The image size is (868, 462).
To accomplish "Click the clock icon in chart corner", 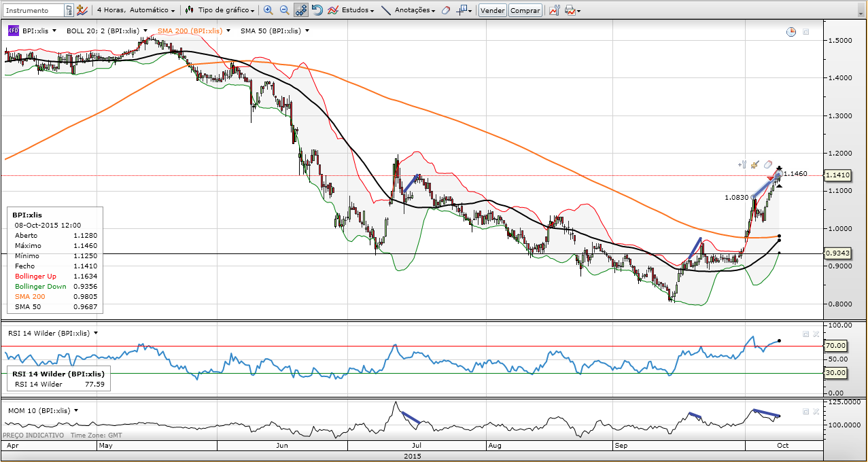I will pos(791,31).
